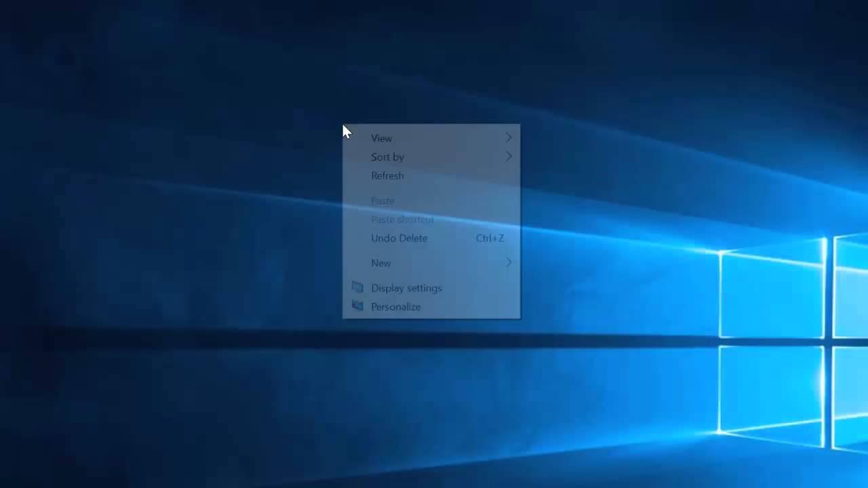868x488 pixels.
Task: Click the greyed-out Paste shortcut entry
Action: point(431,220)
